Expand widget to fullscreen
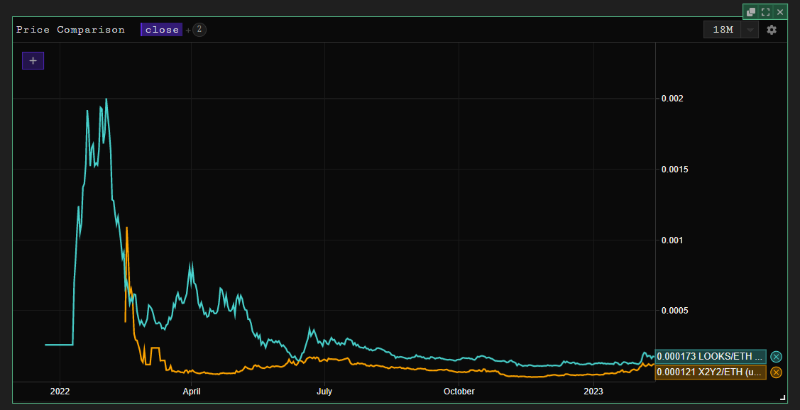The height and width of the screenshot is (410, 800). pos(765,12)
